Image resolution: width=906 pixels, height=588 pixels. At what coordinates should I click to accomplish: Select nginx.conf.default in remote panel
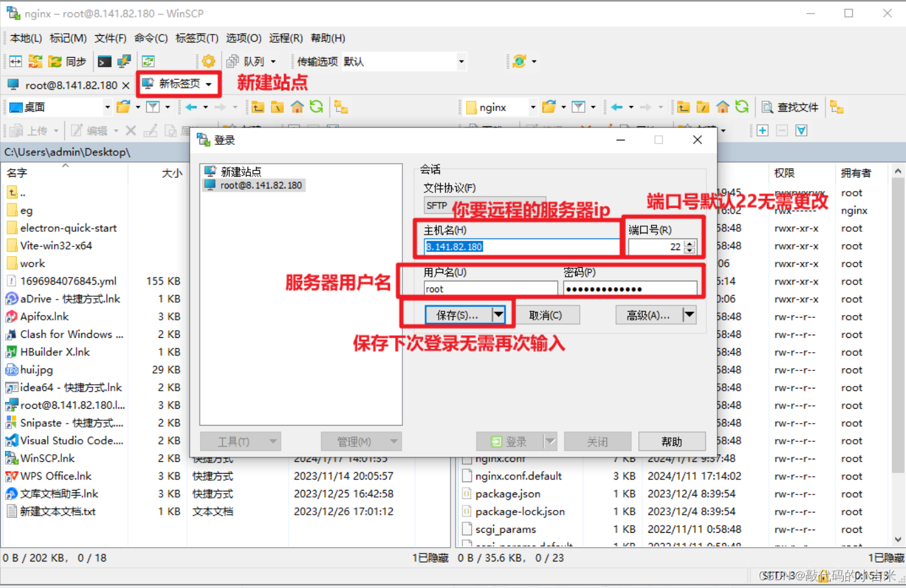(x=518, y=476)
